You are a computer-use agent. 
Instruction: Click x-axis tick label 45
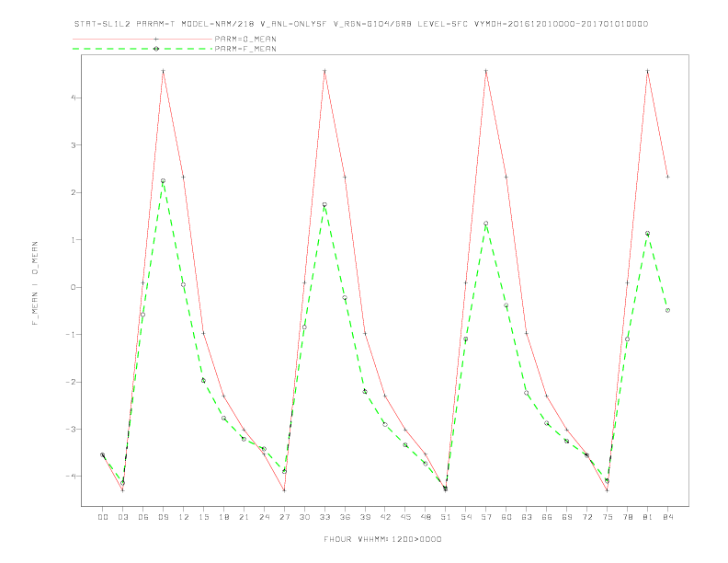405,517
